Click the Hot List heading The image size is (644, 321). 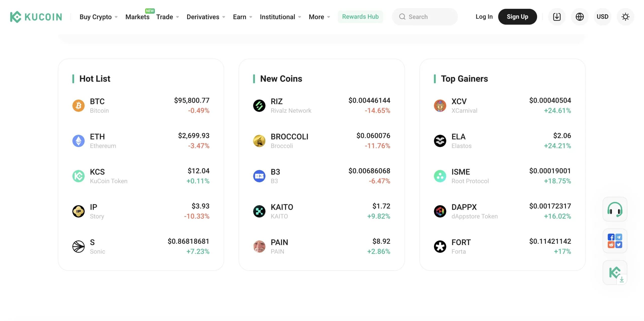(95, 79)
